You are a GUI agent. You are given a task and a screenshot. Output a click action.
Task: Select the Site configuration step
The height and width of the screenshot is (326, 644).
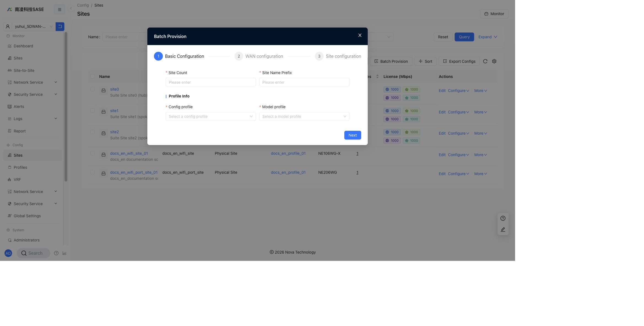pos(338,56)
